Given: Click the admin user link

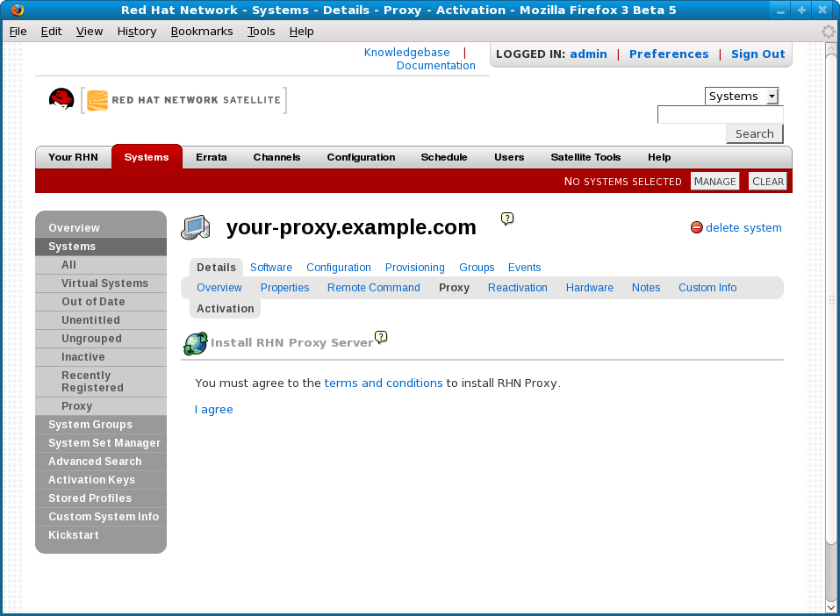Looking at the screenshot, I should click(x=588, y=54).
